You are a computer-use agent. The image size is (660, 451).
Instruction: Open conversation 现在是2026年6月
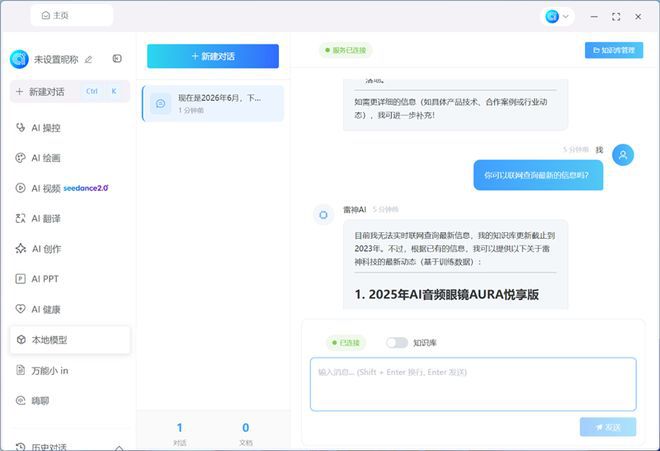coord(213,104)
